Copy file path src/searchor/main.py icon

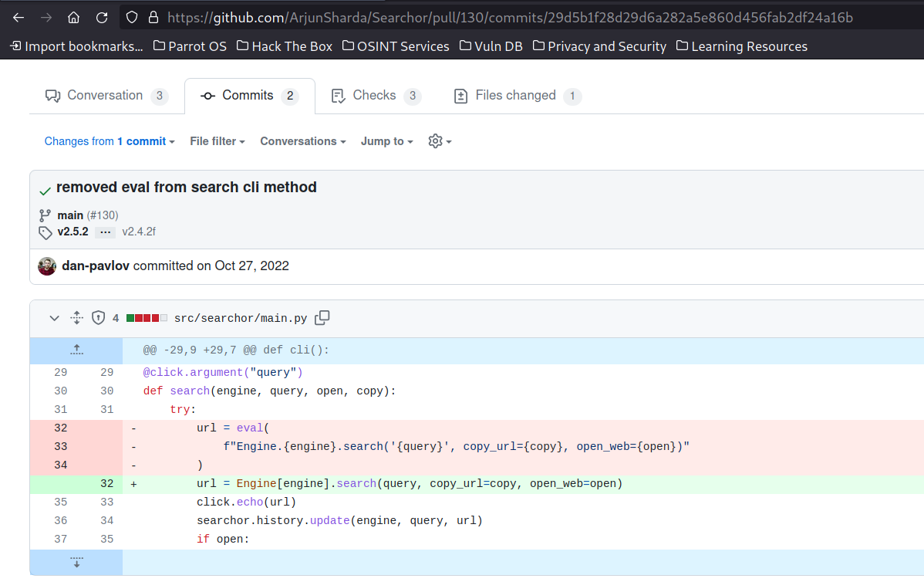click(x=322, y=318)
